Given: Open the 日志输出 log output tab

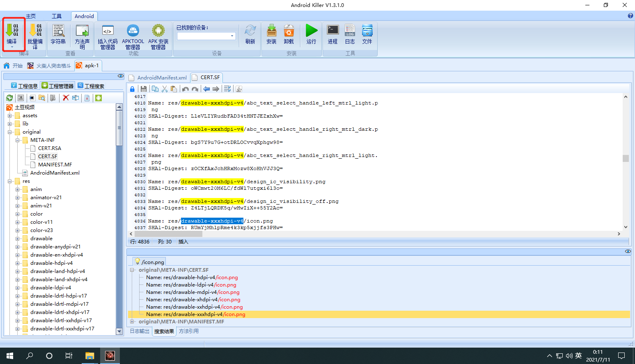Looking at the screenshot, I should [140, 331].
